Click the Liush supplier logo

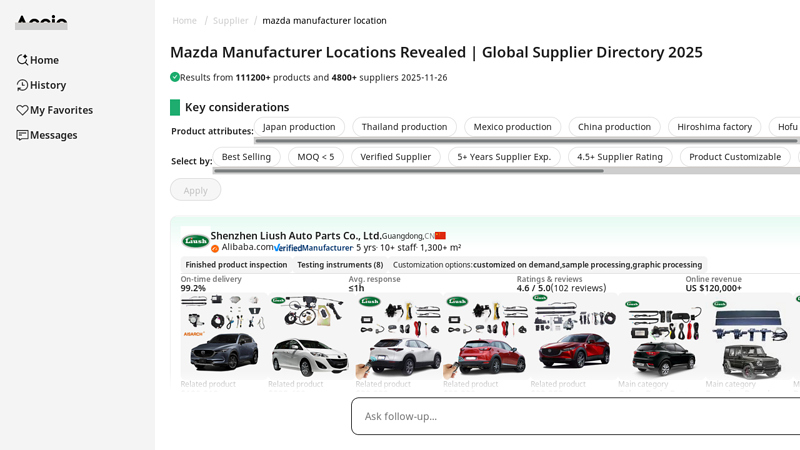(x=195, y=240)
